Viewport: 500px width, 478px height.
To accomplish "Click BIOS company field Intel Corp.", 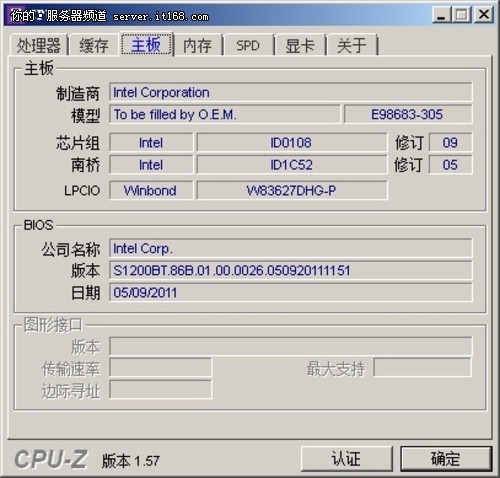I will [x=291, y=248].
